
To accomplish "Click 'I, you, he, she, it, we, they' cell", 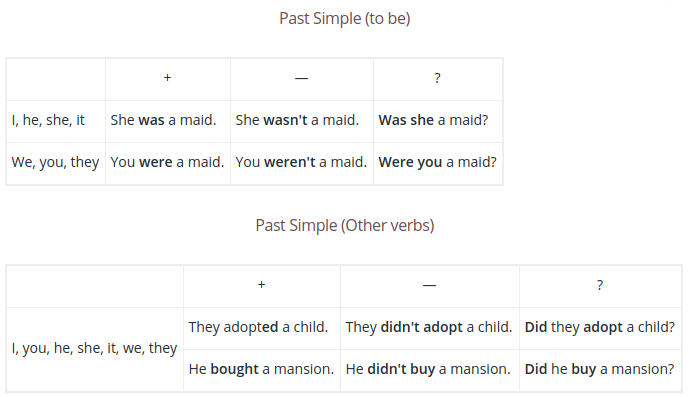I will tap(95, 349).
